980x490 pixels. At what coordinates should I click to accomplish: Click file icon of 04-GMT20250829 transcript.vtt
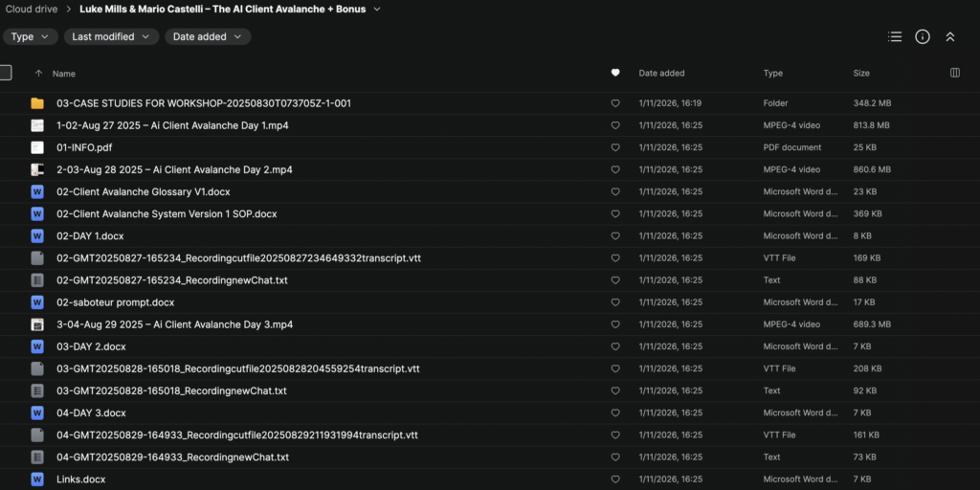point(37,435)
